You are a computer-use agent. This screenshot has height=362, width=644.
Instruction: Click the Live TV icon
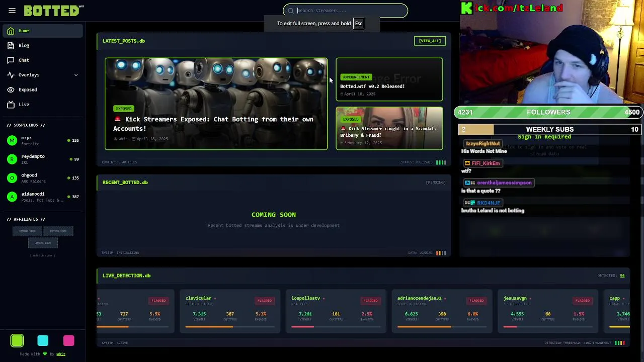point(11,104)
